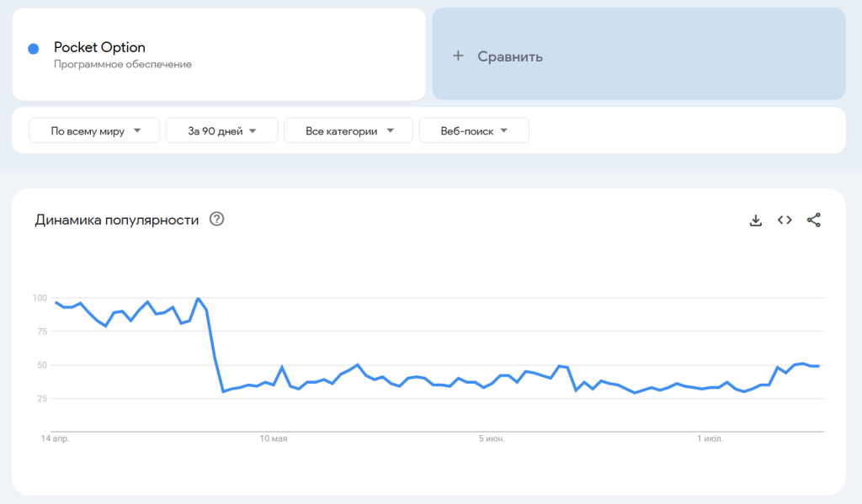The width and height of the screenshot is (862, 504).
Task: Click the blue dot beside Pocket Option
Action: pyautogui.click(x=34, y=49)
